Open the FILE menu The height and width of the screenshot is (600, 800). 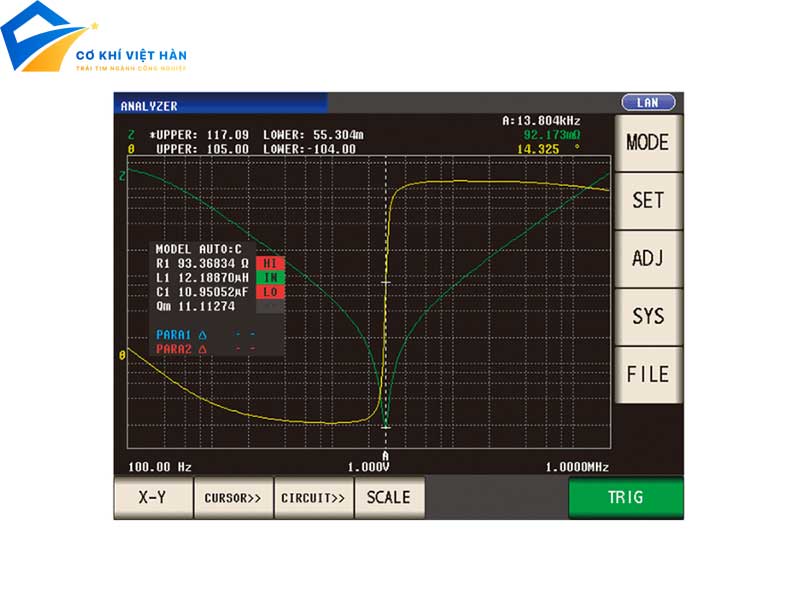pos(647,374)
